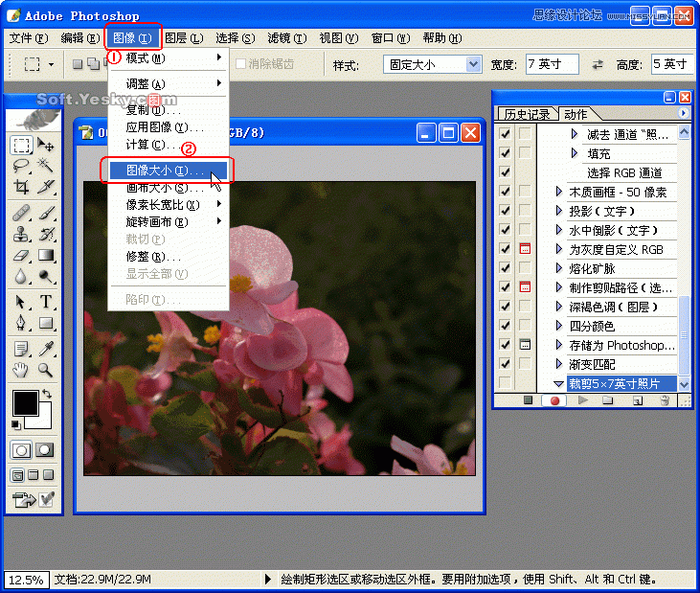
Task: Choose 图像大小(I) from Image menu
Action: click(169, 171)
